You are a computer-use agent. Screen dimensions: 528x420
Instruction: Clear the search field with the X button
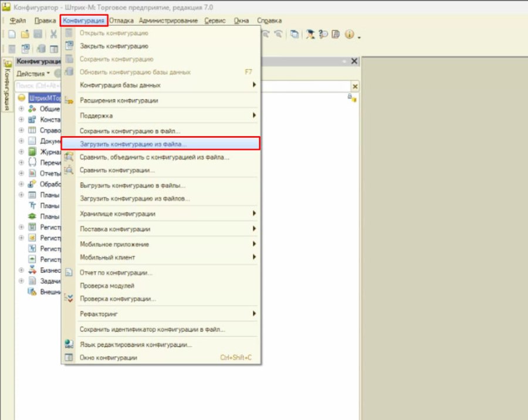355,87
